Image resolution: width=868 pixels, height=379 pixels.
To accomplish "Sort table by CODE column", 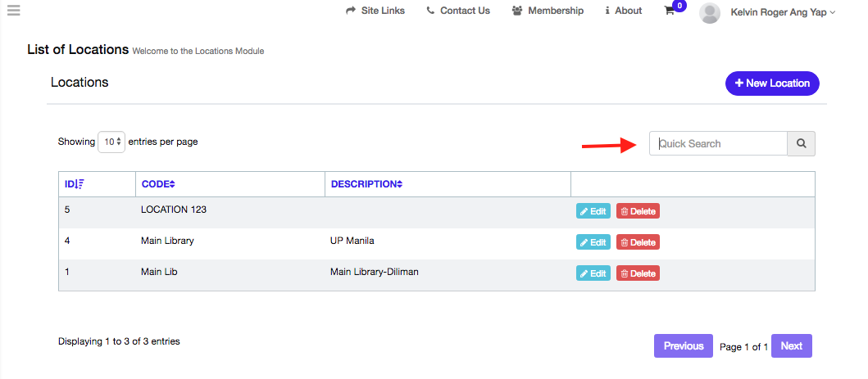I will pyautogui.click(x=158, y=184).
